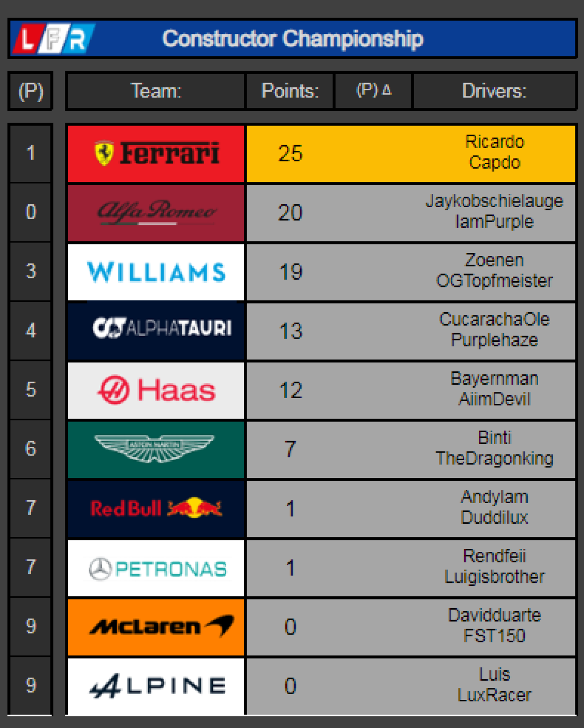Click the Jaykobschielauge and IamPurple drivers cell

[x=494, y=211]
